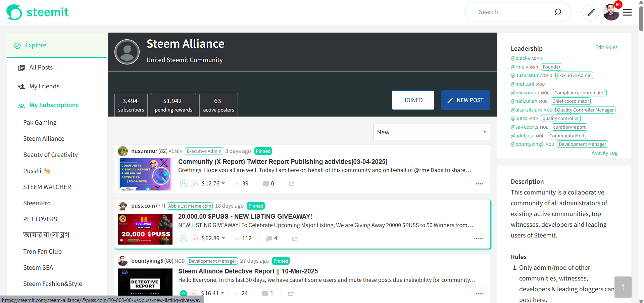Go to All Posts

click(x=41, y=68)
